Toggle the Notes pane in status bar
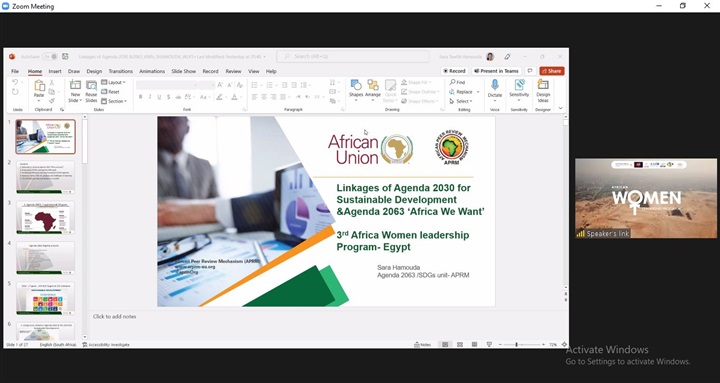 (x=423, y=344)
